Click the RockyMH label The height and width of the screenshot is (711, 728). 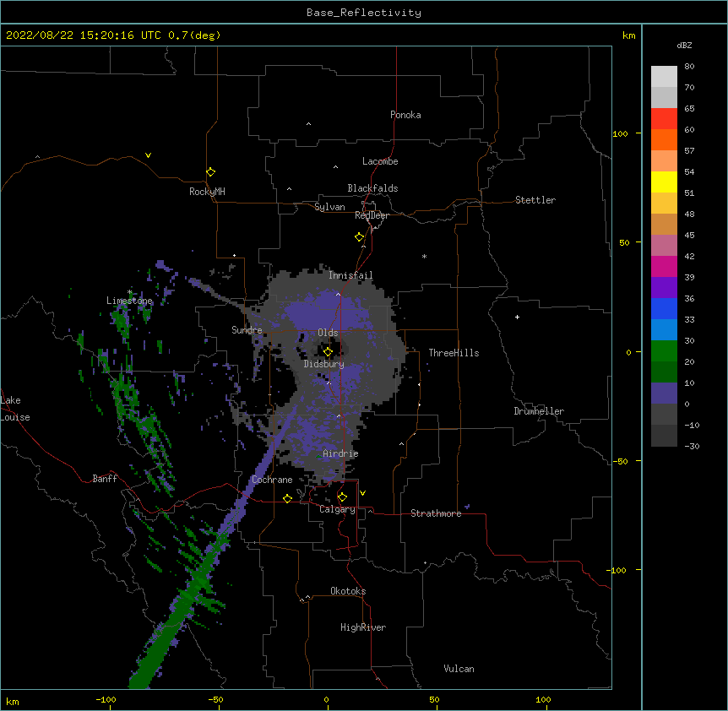pyautogui.click(x=207, y=192)
